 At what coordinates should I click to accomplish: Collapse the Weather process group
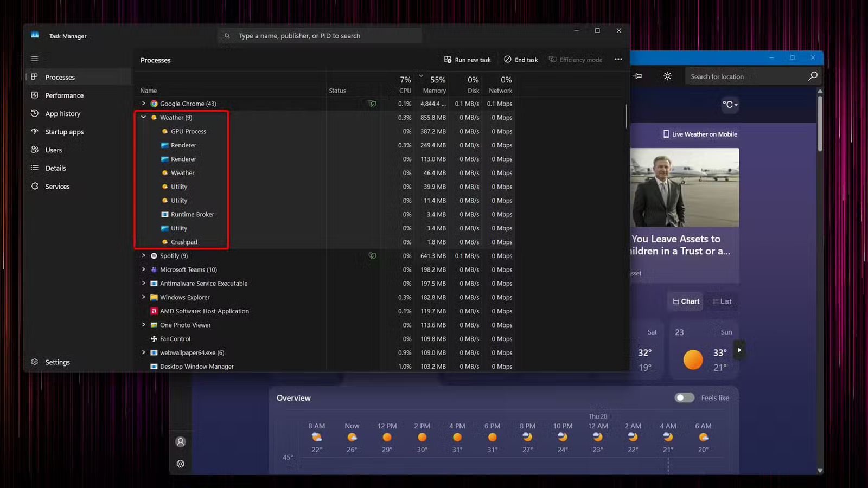143,117
